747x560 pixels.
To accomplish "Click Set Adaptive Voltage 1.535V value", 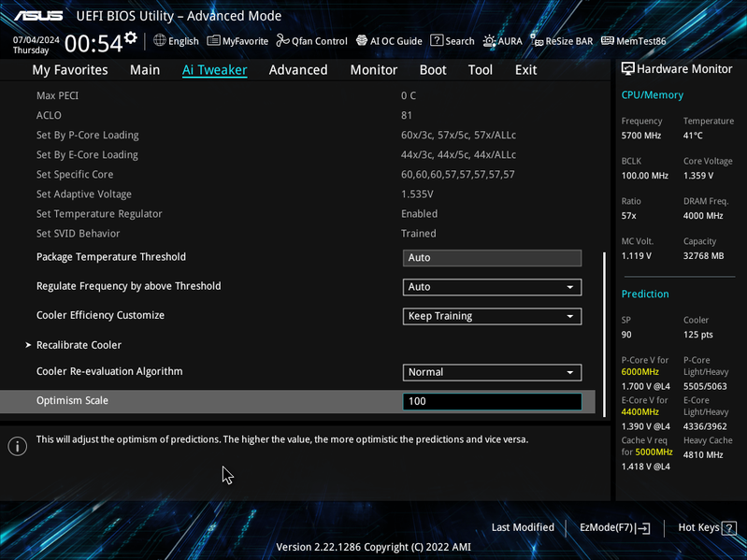I will pyautogui.click(x=417, y=194).
